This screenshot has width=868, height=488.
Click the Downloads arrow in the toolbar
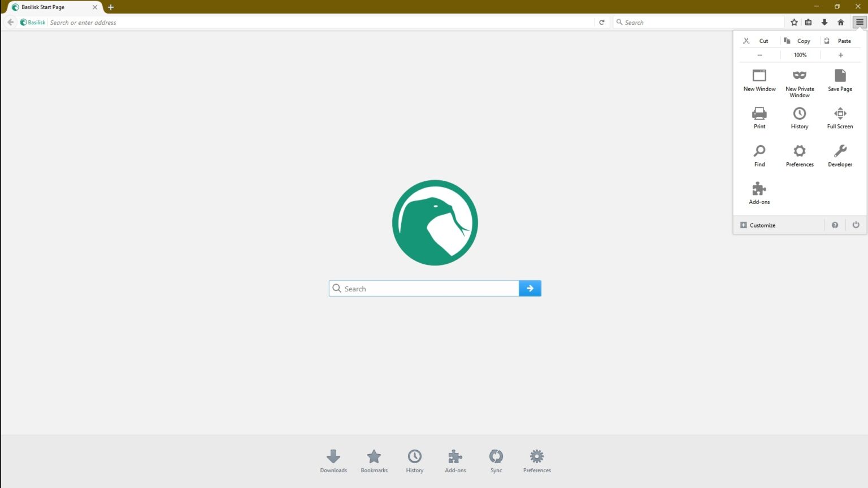[825, 22]
